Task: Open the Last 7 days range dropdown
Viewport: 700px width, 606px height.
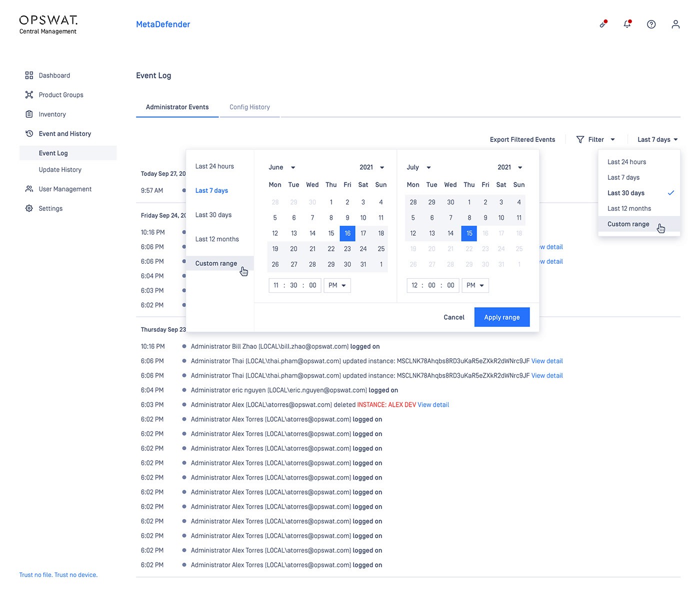Action: click(657, 139)
